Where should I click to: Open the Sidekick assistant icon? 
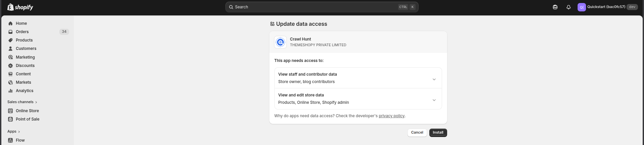(x=555, y=7)
